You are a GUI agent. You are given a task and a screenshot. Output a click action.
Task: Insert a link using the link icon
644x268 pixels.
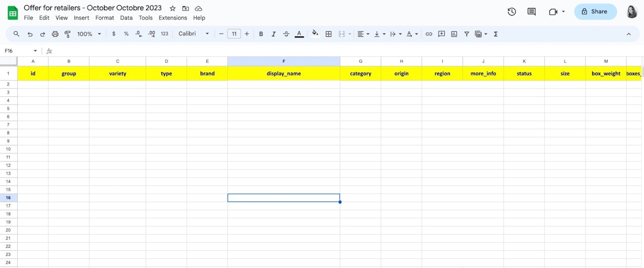pyautogui.click(x=429, y=34)
